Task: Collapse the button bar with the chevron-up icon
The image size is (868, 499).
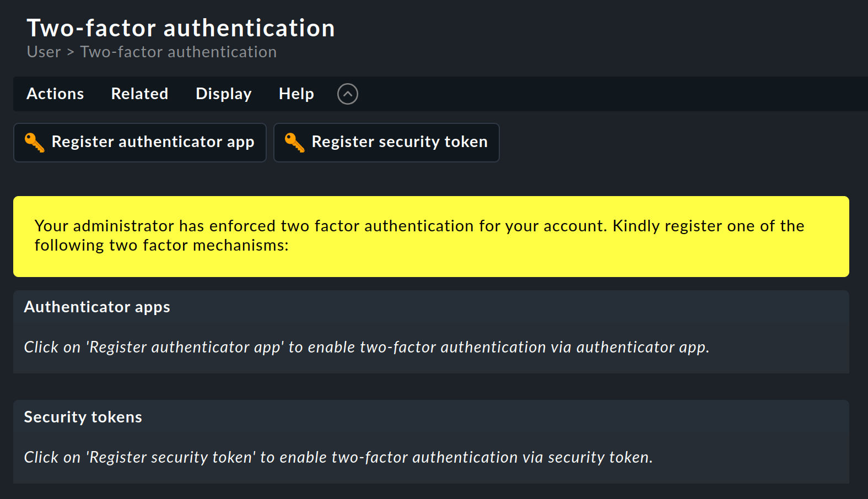Action: (348, 94)
